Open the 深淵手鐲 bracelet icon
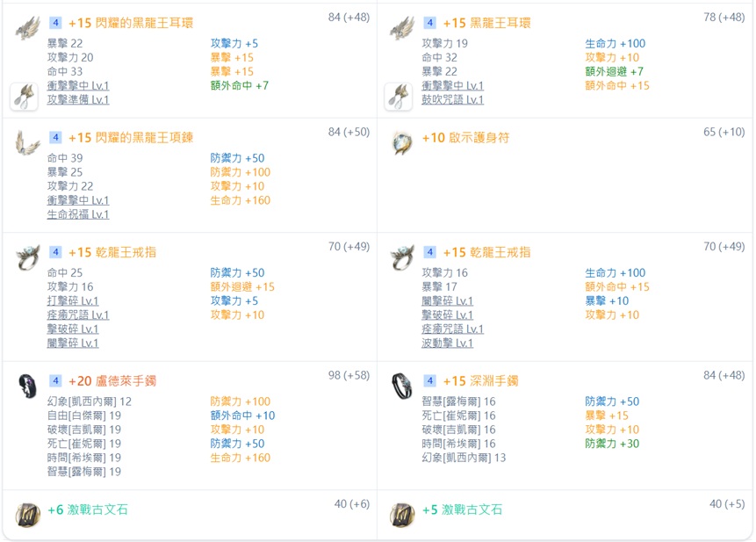This screenshot has width=756, height=542. point(402,385)
